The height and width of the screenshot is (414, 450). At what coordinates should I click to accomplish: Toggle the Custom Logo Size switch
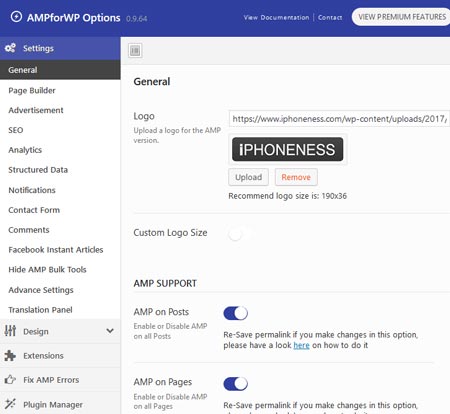click(239, 234)
